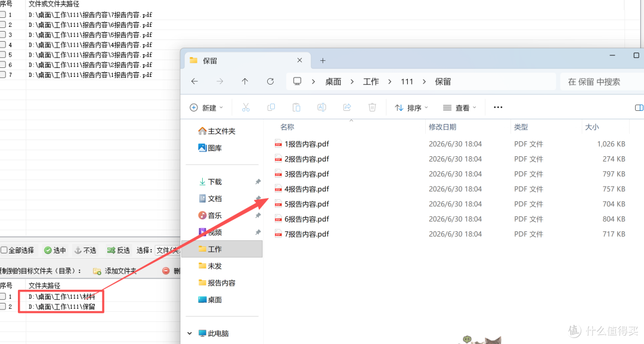Open 图库 in the navigation pane
644x344 pixels.
tap(210, 148)
